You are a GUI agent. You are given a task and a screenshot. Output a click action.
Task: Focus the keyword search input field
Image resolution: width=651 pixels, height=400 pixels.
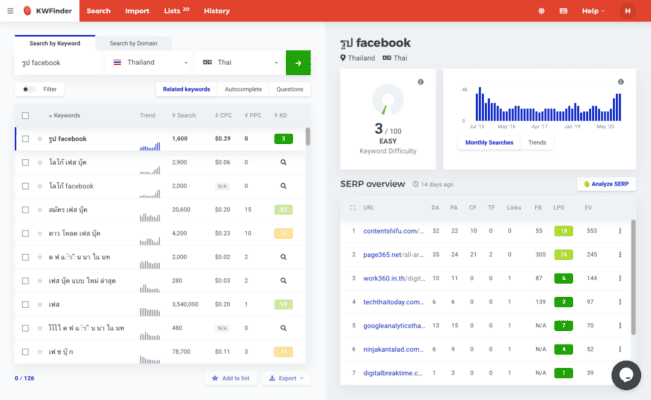[58, 63]
